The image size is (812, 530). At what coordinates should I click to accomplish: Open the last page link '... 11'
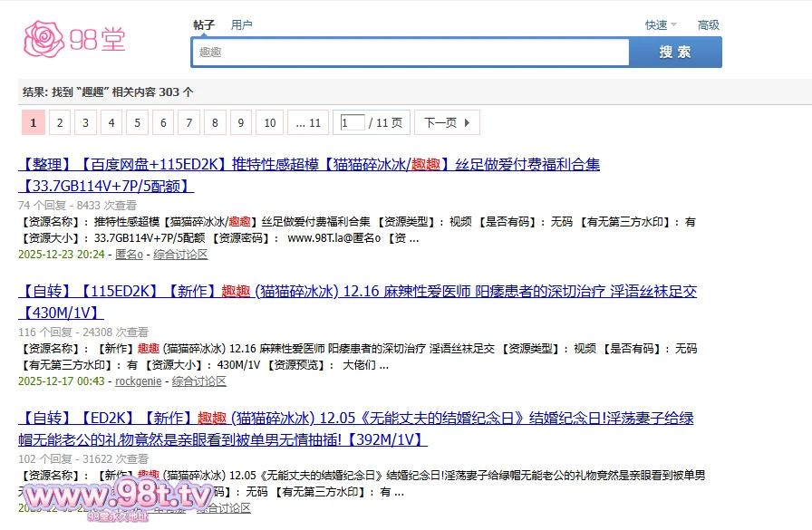point(308,123)
